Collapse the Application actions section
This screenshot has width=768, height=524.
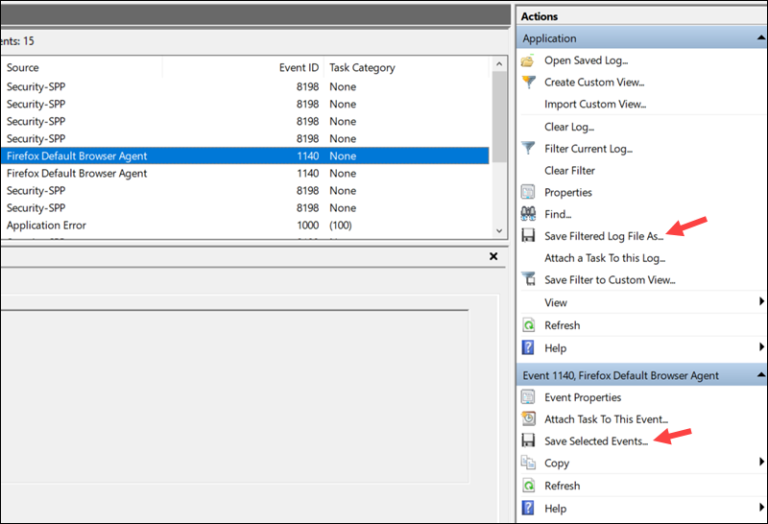click(761, 38)
